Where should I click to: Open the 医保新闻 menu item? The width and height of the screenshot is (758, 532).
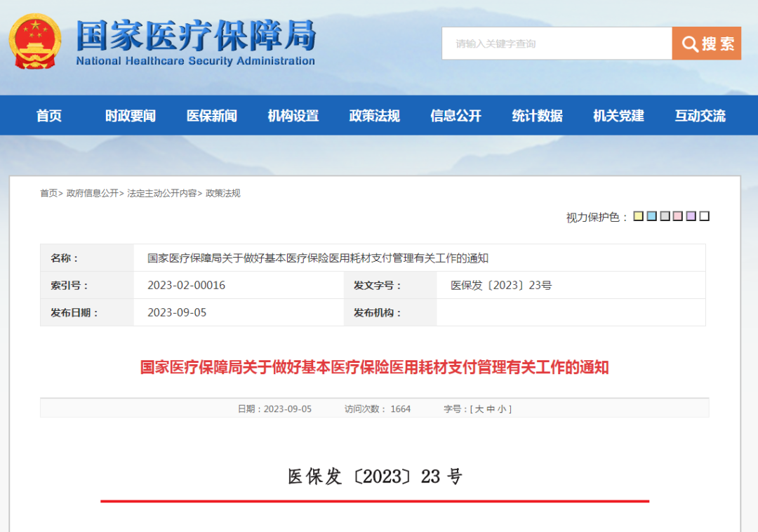pyautogui.click(x=211, y=116)
